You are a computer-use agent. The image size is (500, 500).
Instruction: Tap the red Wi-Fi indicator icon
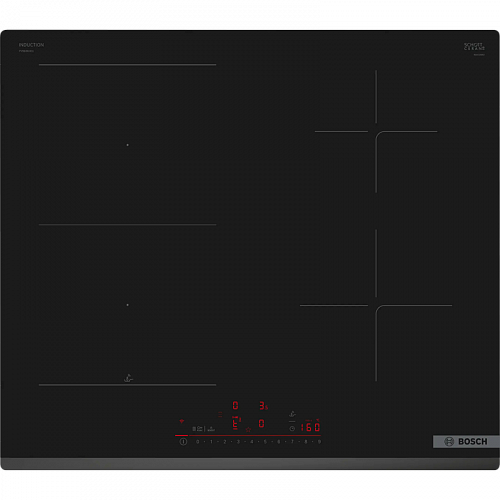tap(182, 421)
